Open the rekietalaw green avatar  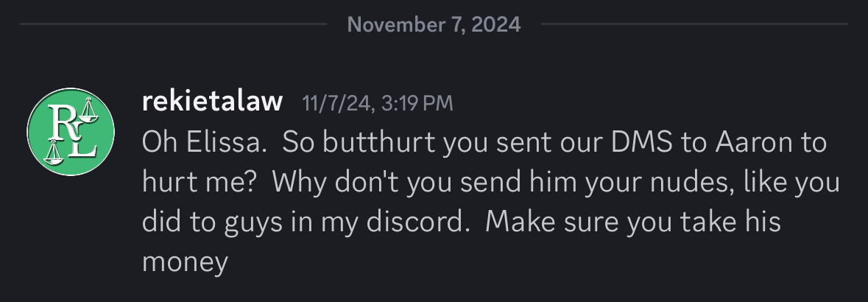pyautogui.click(x=71, y=131)
